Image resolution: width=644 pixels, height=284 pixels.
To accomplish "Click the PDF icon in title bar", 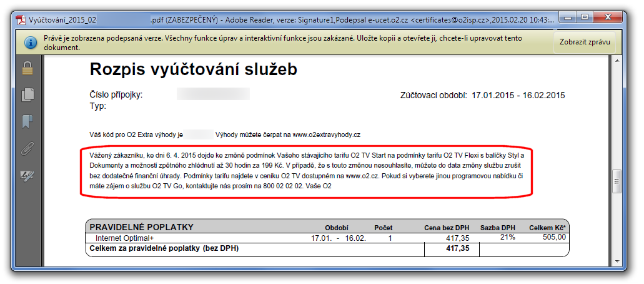I will coord(20,19).
